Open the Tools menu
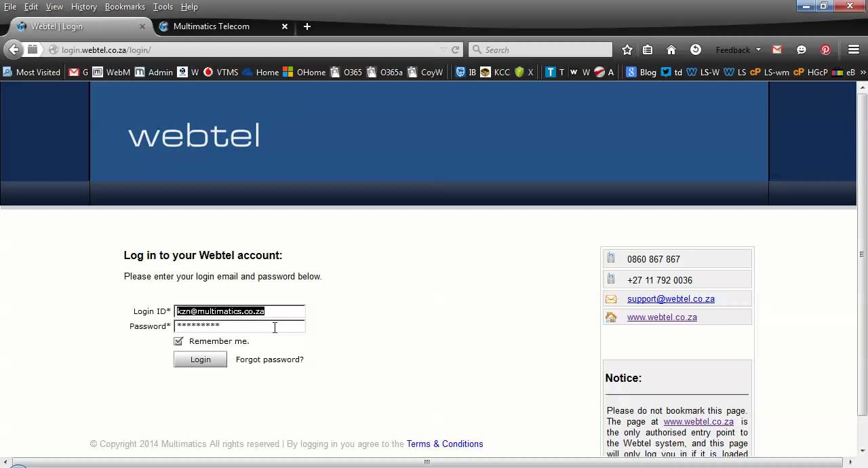 pos(163,7)
